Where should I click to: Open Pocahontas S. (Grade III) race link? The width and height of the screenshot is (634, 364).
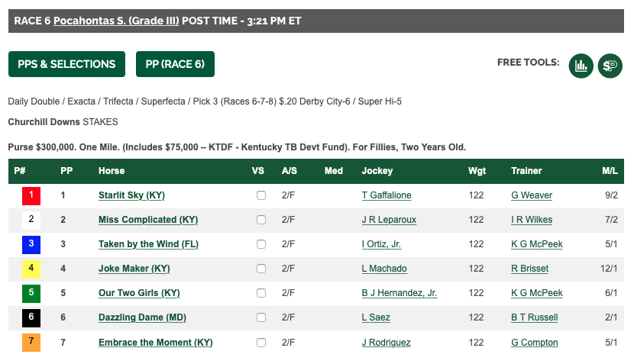click(116, 21)
